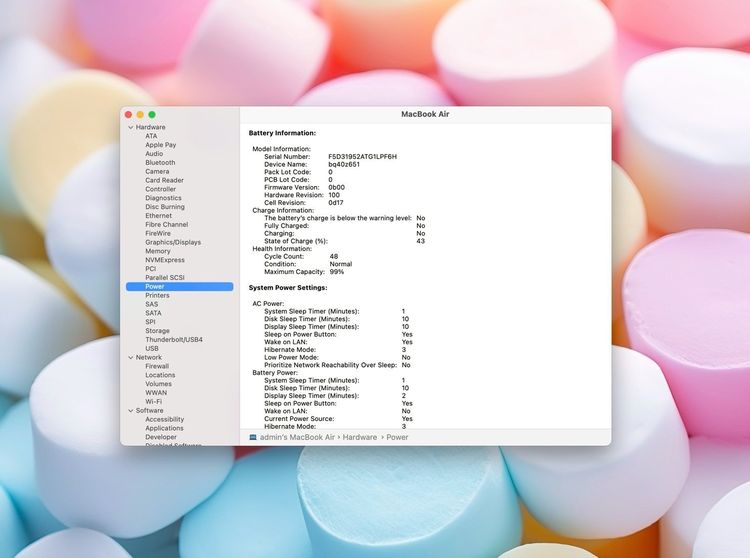Click the Battery Information heading
Image resolution: width=750 pixels, height=558 pixels.
(282, 133)
